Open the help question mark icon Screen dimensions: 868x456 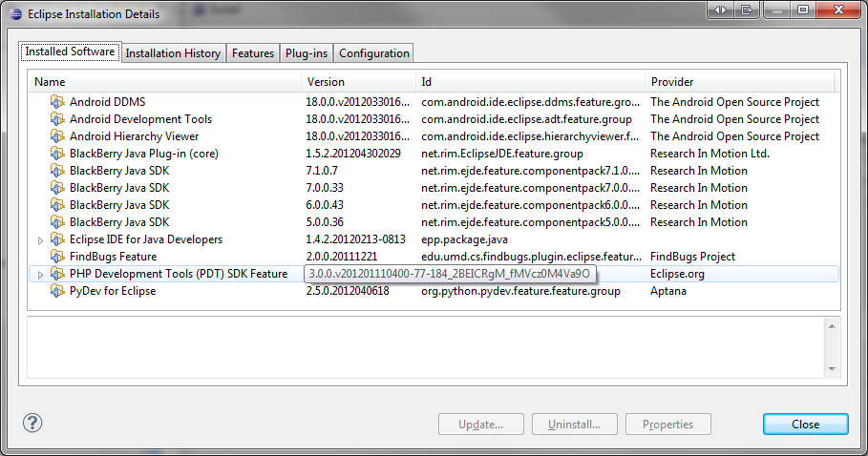click(32, 423)
